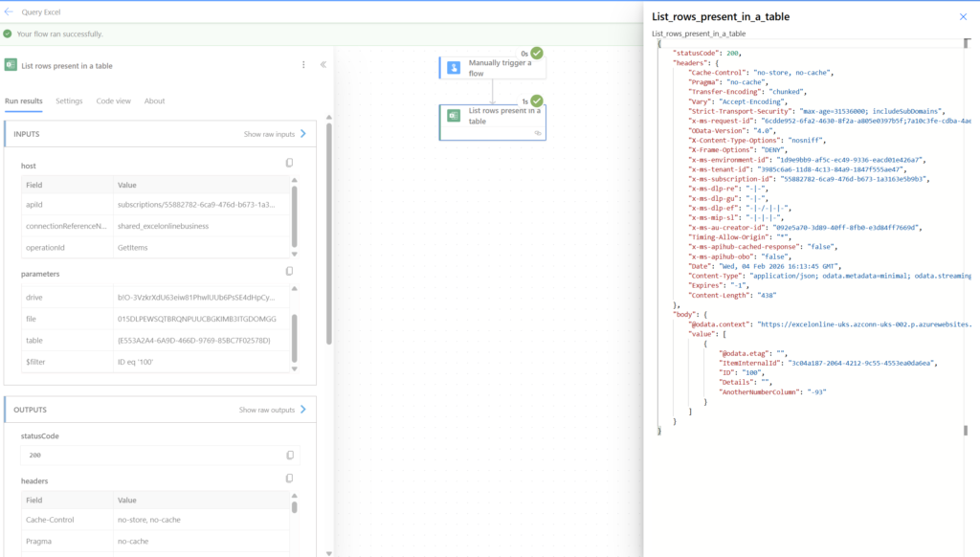Viewport: 980px width, 557px height.
Task: Click the x-ms-tenant-id value in JSON
Action: tap(831, 169)
